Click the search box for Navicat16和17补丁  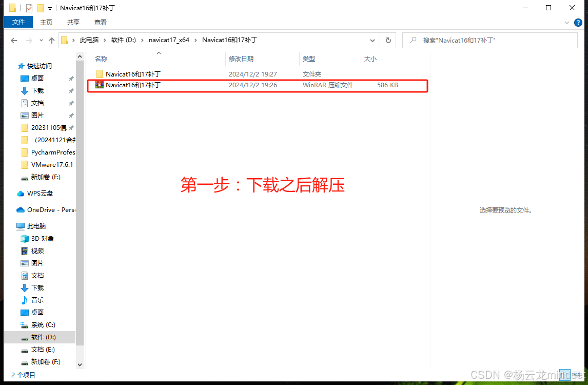(490, 40)
